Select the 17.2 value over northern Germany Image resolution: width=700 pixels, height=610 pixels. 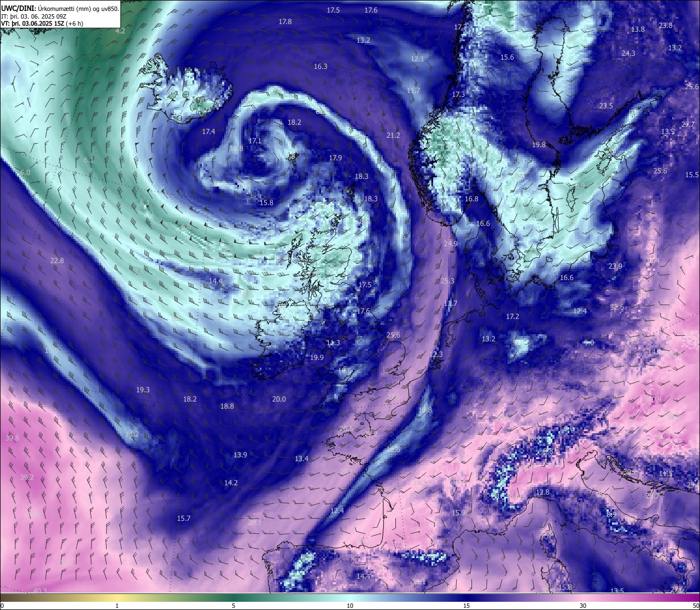[x=512, y=317]
